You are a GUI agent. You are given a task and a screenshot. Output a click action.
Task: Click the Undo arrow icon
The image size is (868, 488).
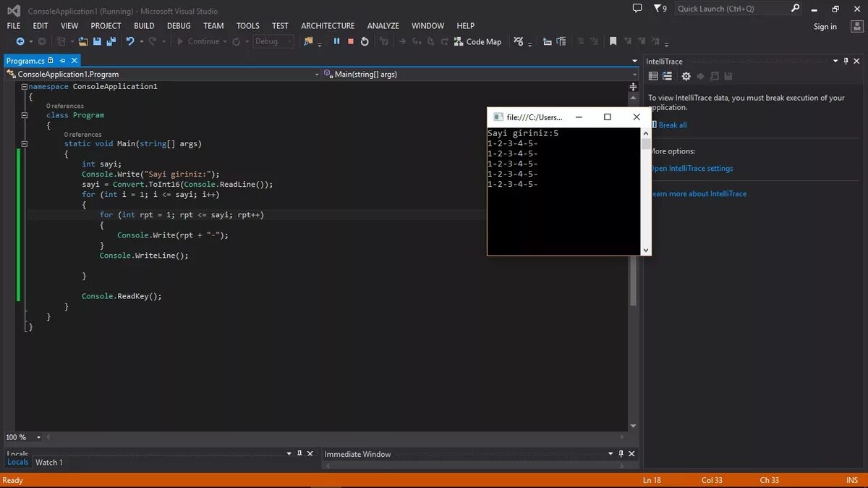point(130,41)
